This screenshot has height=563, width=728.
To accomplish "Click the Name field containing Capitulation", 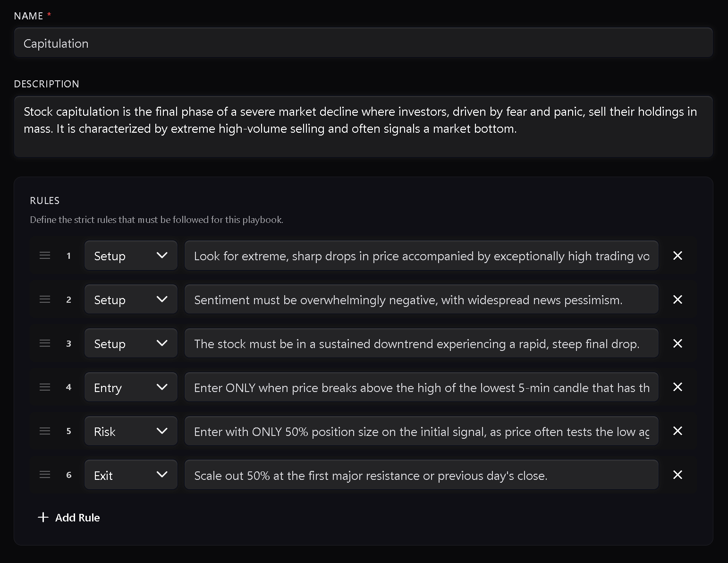I will (363, 43).
